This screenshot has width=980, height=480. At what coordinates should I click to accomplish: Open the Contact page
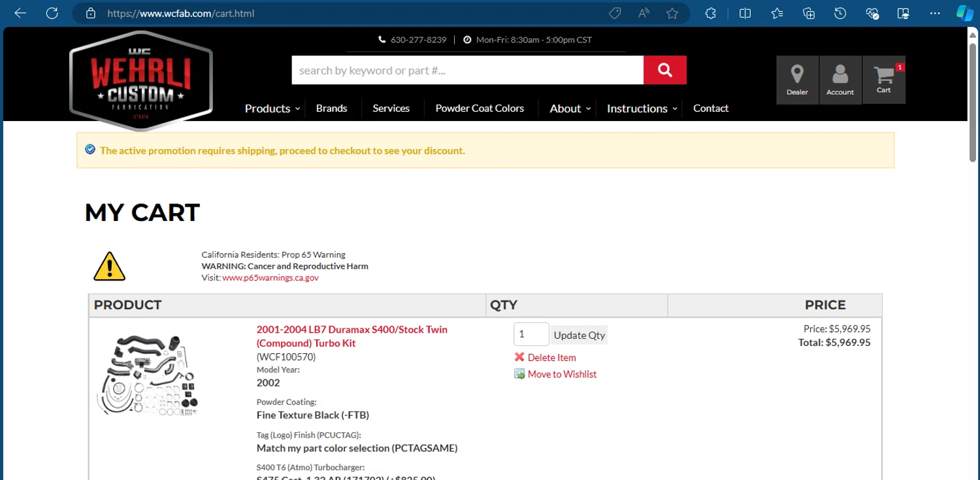[711, 109]
